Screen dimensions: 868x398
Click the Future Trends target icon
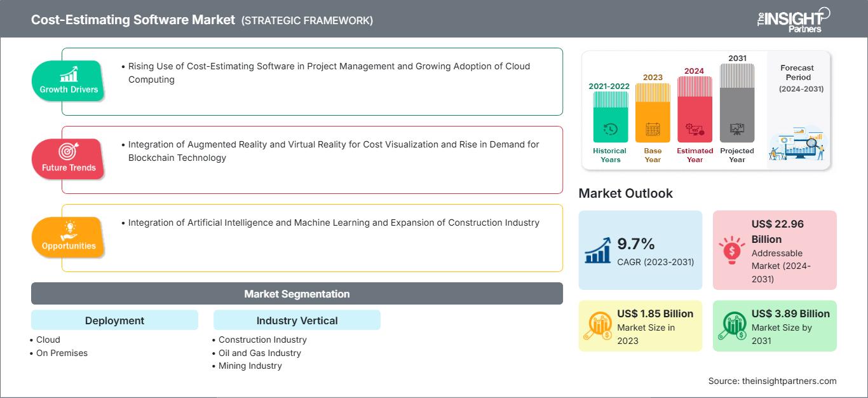click(x=68, y=152)
